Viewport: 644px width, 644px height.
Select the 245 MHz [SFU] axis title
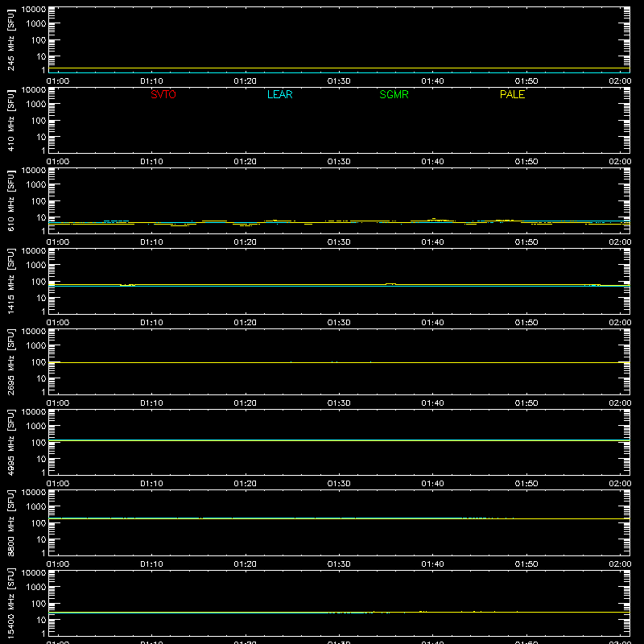10,40
